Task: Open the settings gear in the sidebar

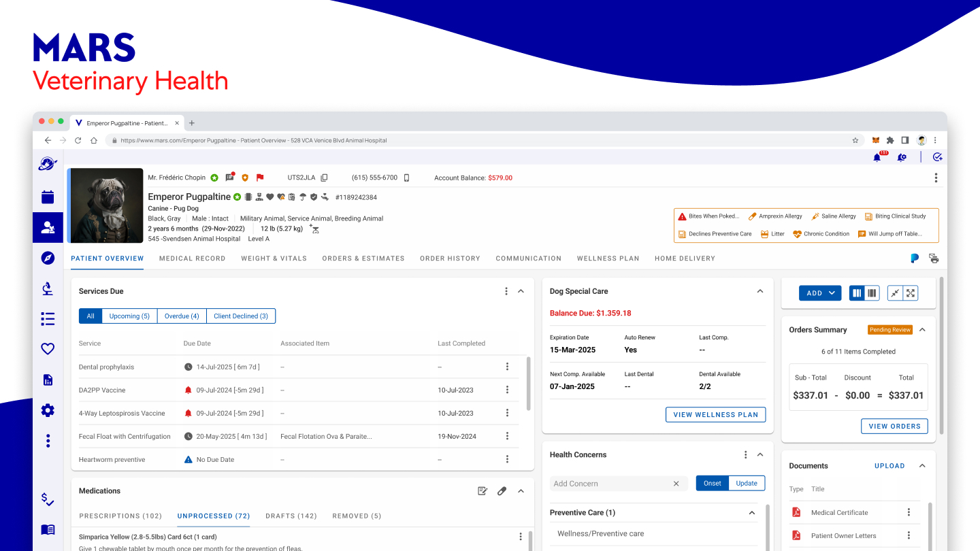Action: 48,410
